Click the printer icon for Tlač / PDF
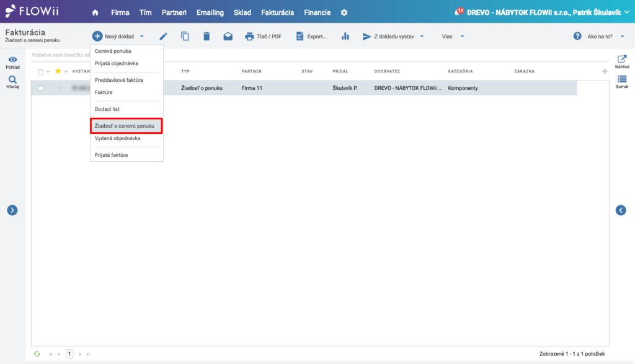The width and height of the screenshot is (635, 364). [x=249, y=37]
